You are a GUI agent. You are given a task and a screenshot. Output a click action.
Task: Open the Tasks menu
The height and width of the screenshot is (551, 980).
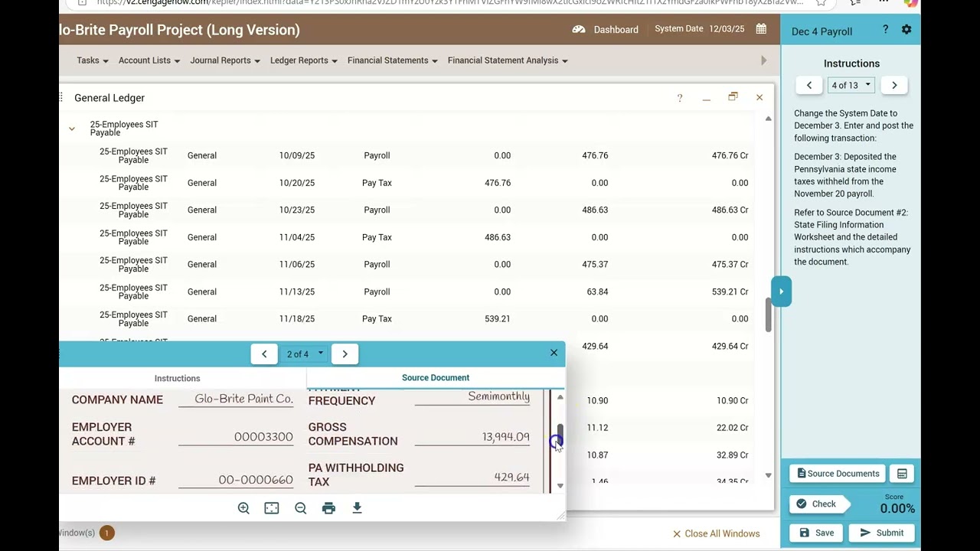pos(93,60)
